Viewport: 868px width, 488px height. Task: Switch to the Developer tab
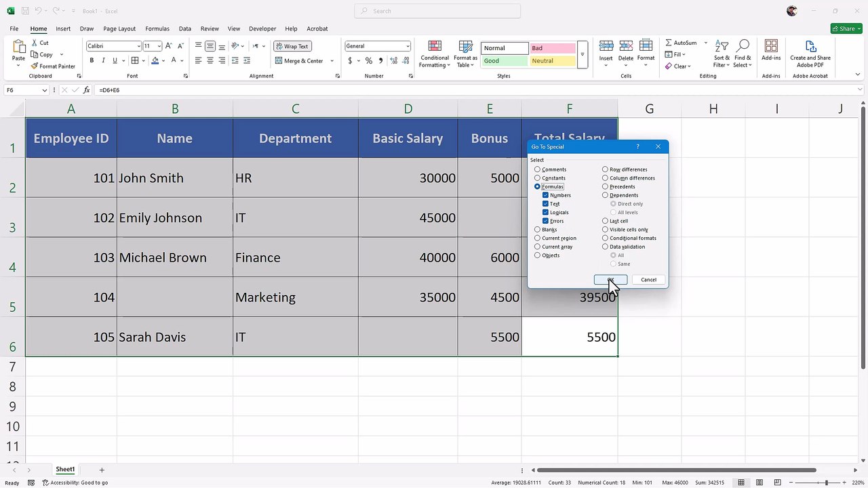click(x=262, y=29)
